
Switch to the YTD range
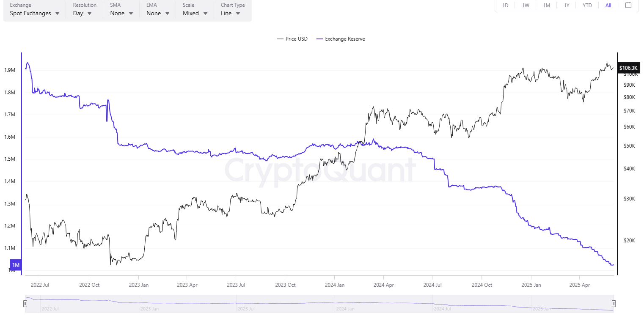point(587,5)
